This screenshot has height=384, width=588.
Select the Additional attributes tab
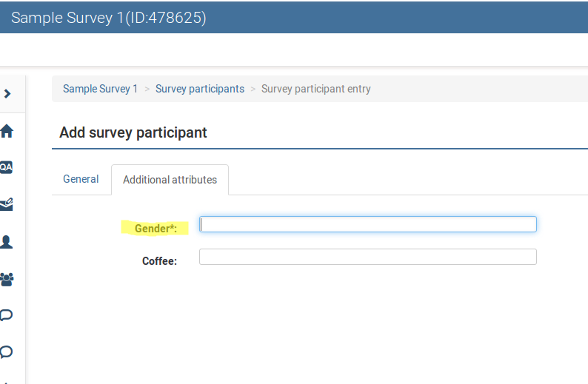pyautogui.click(x=170, y=180)
